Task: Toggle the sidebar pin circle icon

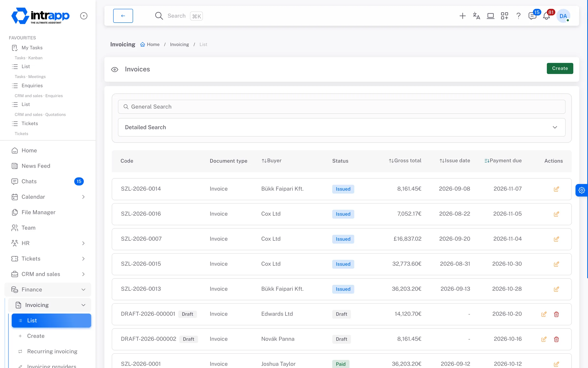Action: click(x=84, y=16)
